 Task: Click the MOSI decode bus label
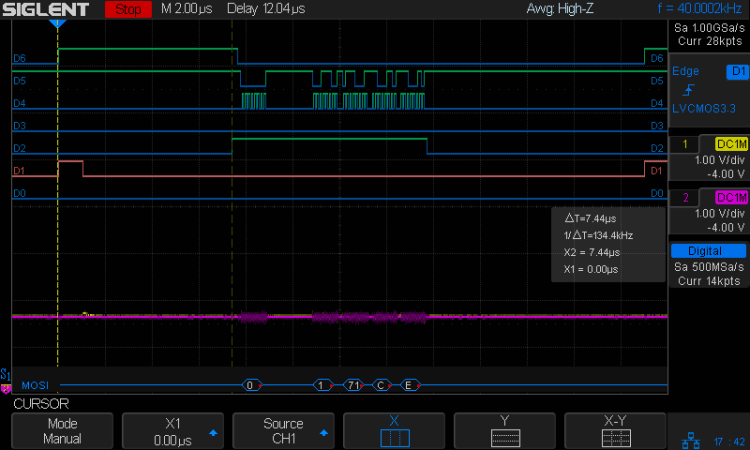point(35,385)
